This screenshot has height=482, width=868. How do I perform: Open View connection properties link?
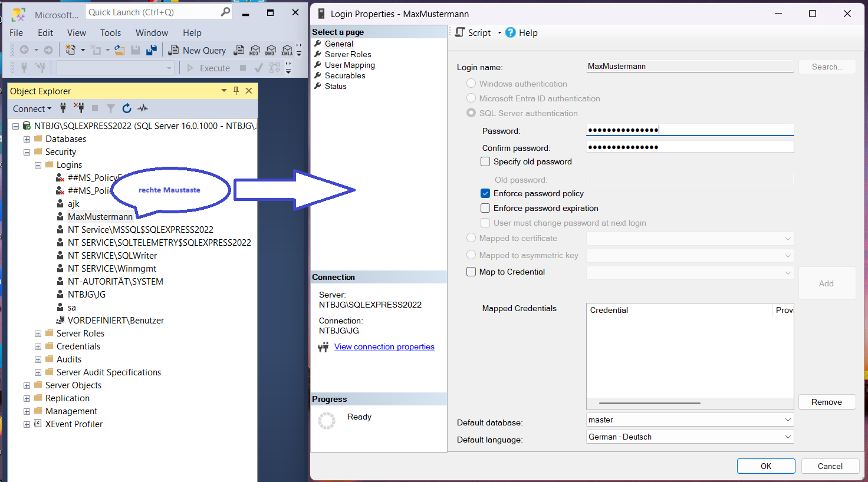(384, 346)
